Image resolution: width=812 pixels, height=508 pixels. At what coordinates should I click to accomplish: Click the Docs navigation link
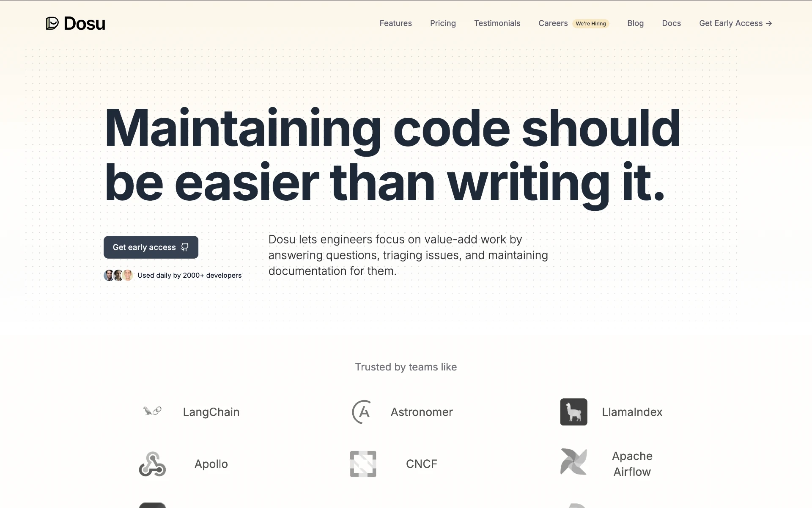coord(671,23)
